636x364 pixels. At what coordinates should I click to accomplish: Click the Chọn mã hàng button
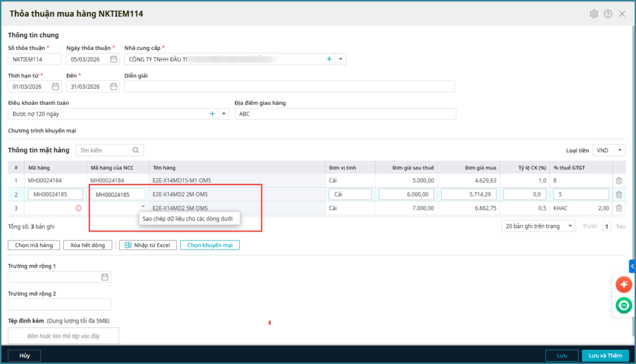[34, 245]
